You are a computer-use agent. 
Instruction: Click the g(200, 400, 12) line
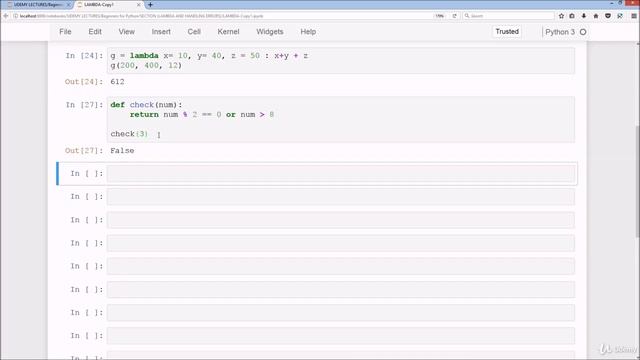coord(146,66)
